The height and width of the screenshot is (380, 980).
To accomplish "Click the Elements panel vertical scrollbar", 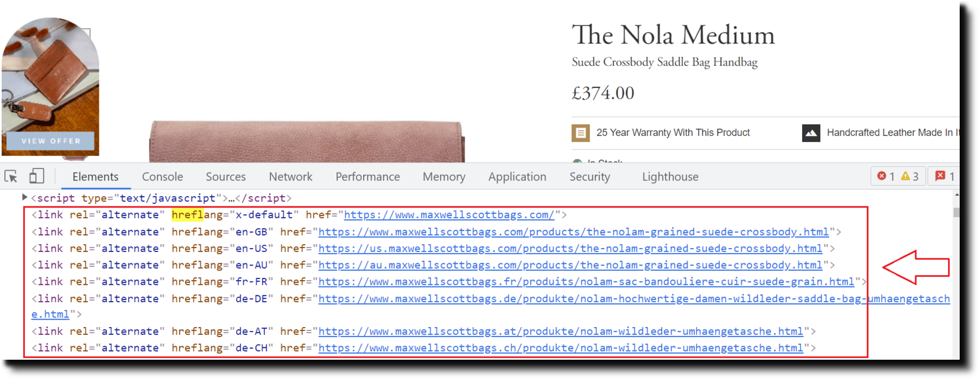I will point(956,213).
